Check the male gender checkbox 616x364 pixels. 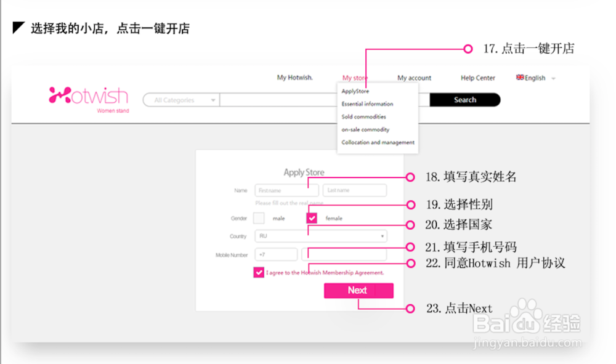[259, 218]
